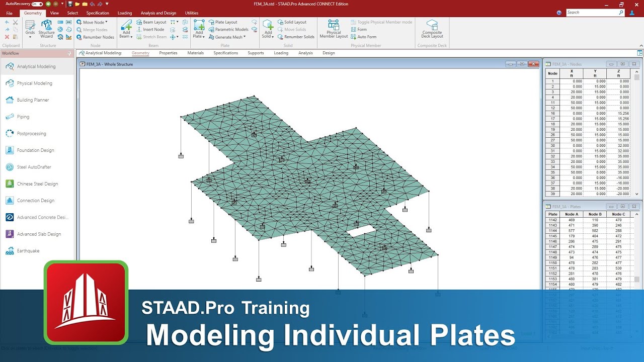
Task: Open Solid Layout
Action: pos(292,22)
